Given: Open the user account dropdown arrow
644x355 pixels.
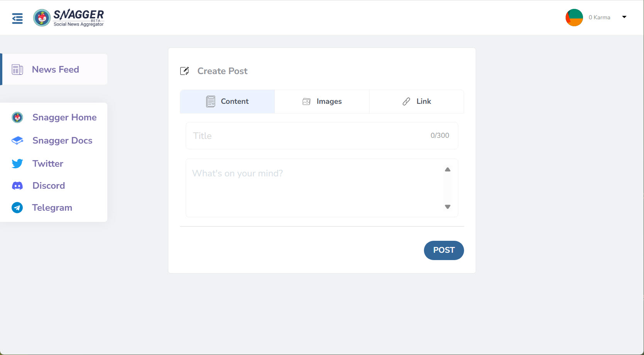Looking at the screenshot, I should (x=624, y=17).
